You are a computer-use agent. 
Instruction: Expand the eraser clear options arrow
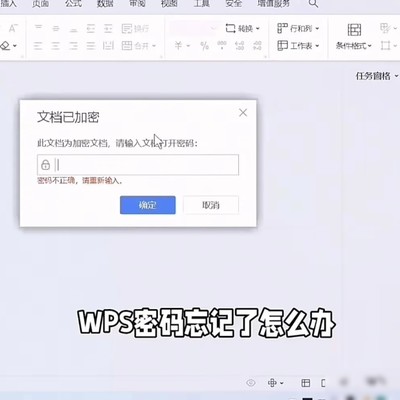coord(15,46)
